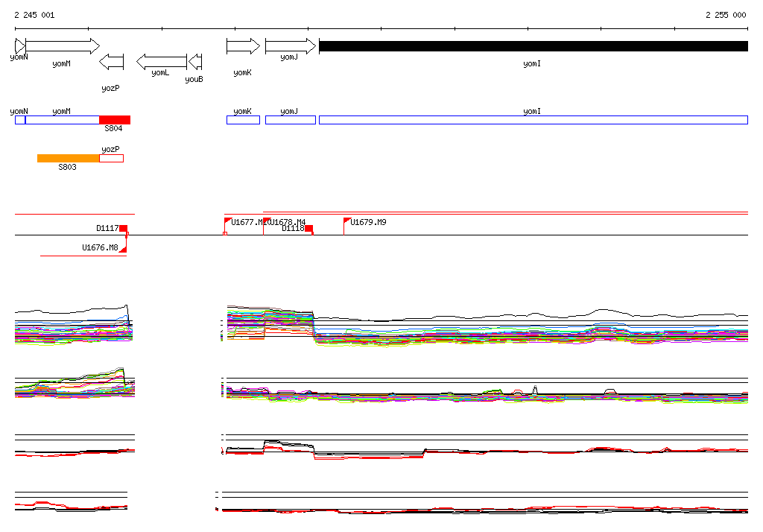Select the U1677 red promoter flag
763x532 pixels.
point(227,221)
